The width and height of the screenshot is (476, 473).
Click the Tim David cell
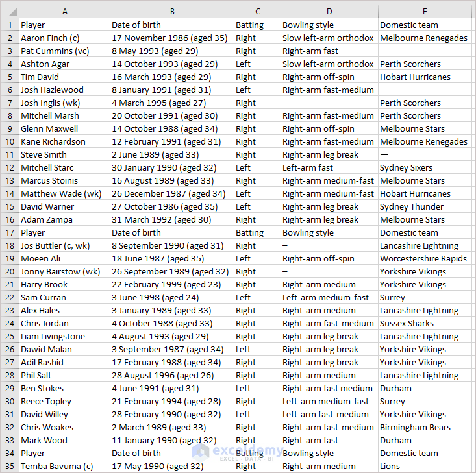point(64,77)
